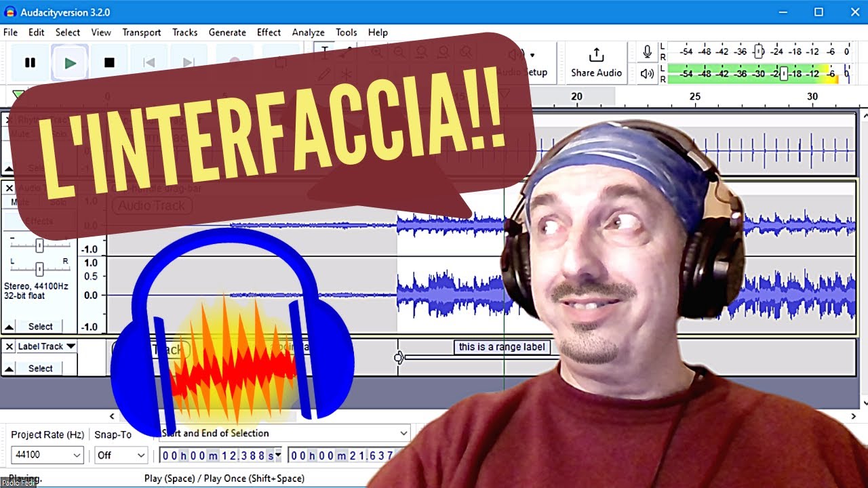Close the Label Track with its X
The image size is (868, 488).
pyautogui.click(x=9, y=346)
